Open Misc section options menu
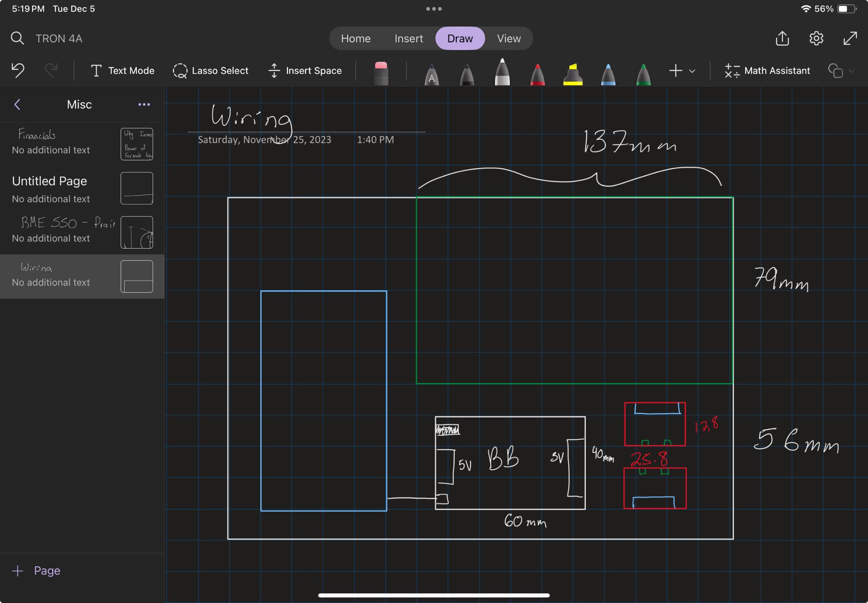Image resolution: width=868 pixels, height=603 pixels. coord(144,105)
